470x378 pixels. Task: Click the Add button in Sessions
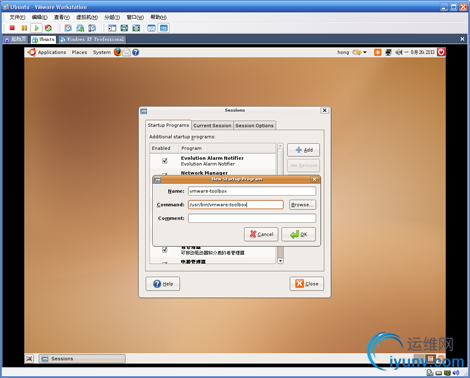(303, 150)
